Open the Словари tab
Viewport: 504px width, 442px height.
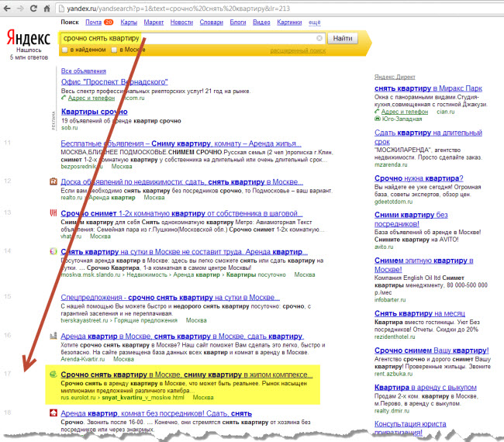[x=211, y=22]
